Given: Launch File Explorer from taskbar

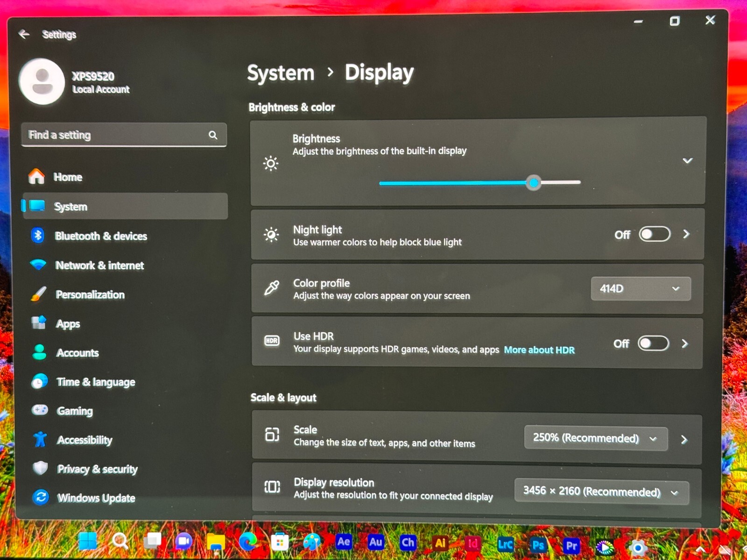Looking at the screenshot, I should coord(216,542).
